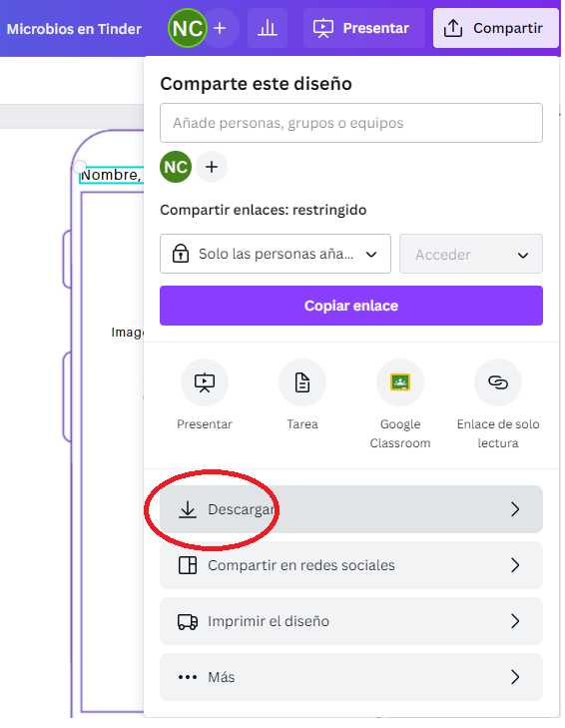Expand Descargar with its chevron arrow
This screenshot has height=728, width=565.
click(x=515, y=509)
